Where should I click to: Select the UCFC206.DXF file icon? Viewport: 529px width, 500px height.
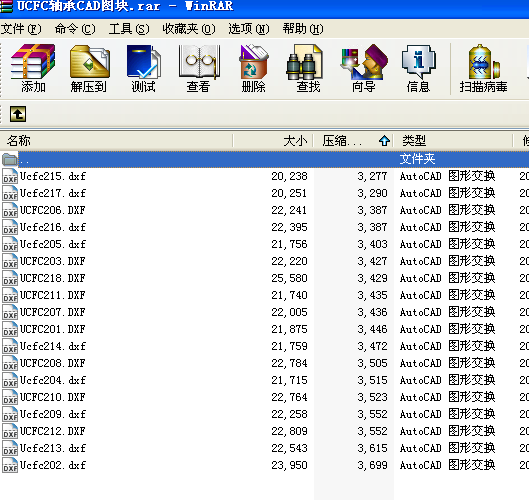point(10,210)
